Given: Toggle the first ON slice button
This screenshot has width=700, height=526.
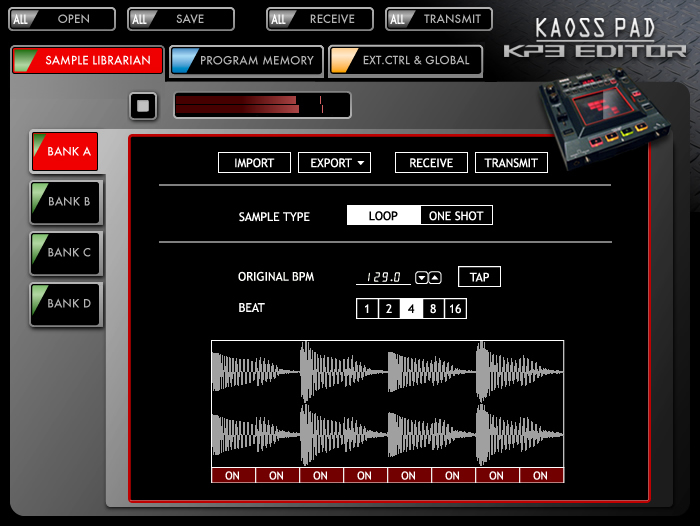Looking at the screenshot, I should [x=233, y=476].
